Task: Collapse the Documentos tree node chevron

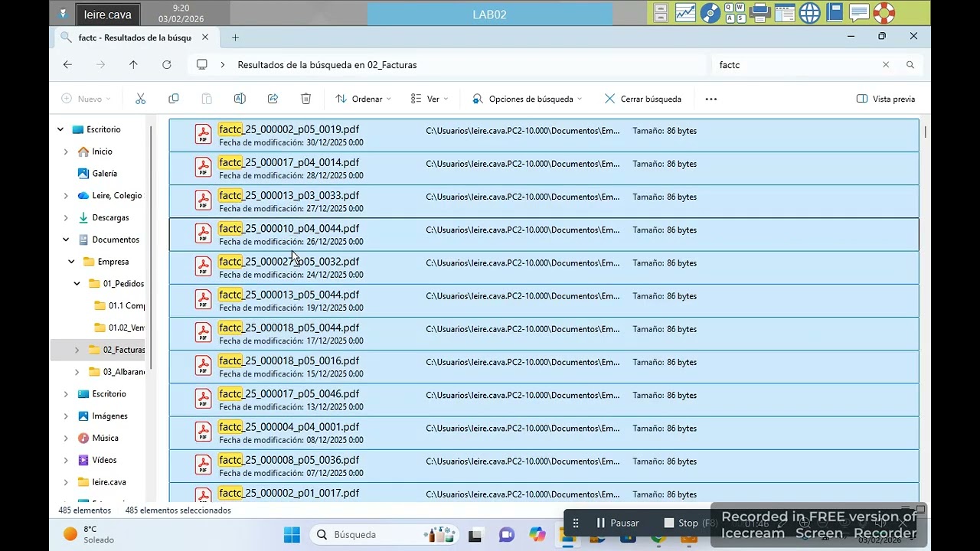Action: [x=66, y=240]
